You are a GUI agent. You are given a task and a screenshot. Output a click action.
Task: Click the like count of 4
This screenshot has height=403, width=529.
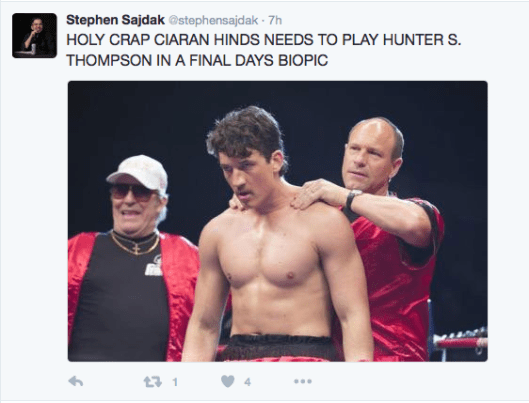[x=248, y=382]
